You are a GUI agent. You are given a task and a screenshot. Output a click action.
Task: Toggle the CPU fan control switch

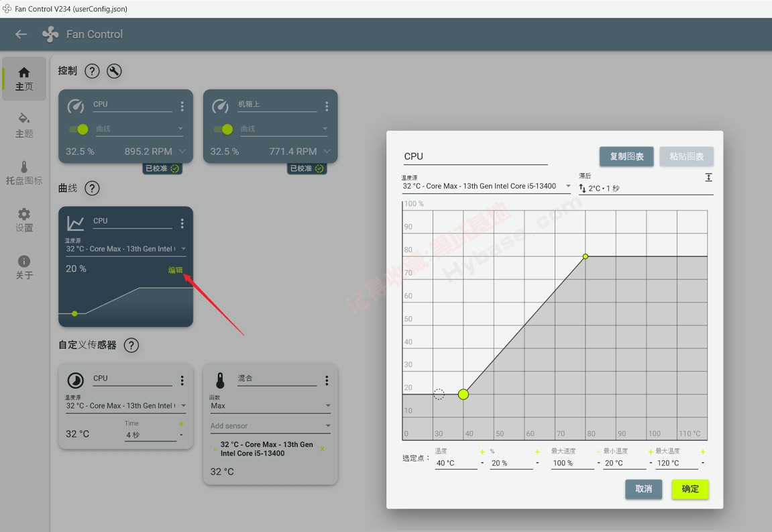pyautogui.click(x=79, y=129)
